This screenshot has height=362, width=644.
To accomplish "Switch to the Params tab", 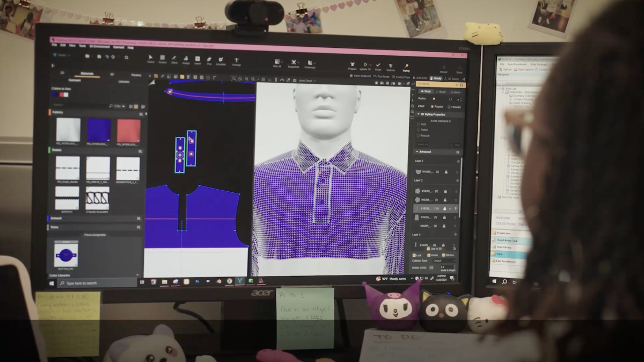I will 136,75.
